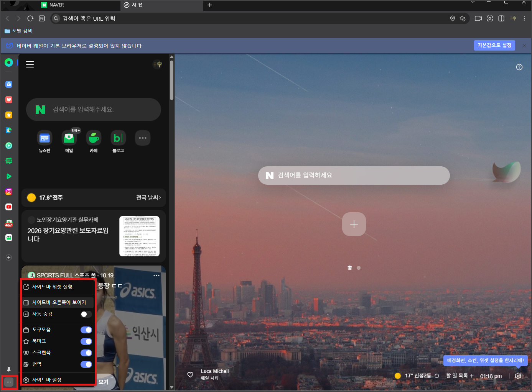Expand more shortcuts with the three-dot circle
Image resolution: width=532 pixels, height=392 pixels.
point(143,138)
